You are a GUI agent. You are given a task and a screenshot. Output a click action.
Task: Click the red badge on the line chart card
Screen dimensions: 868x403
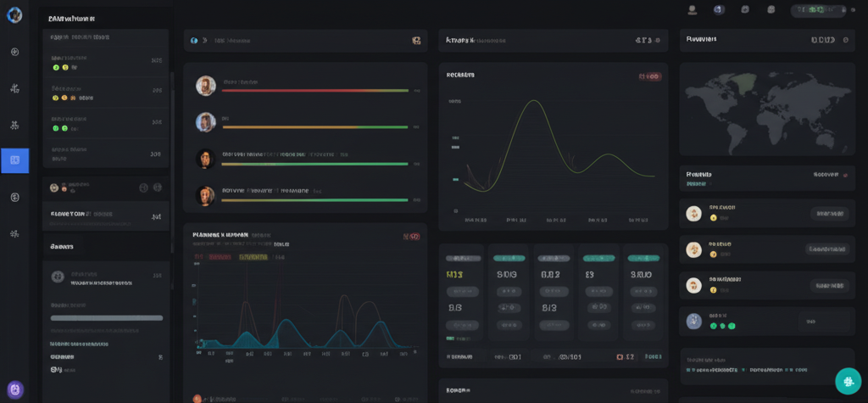tap(649, 76)
